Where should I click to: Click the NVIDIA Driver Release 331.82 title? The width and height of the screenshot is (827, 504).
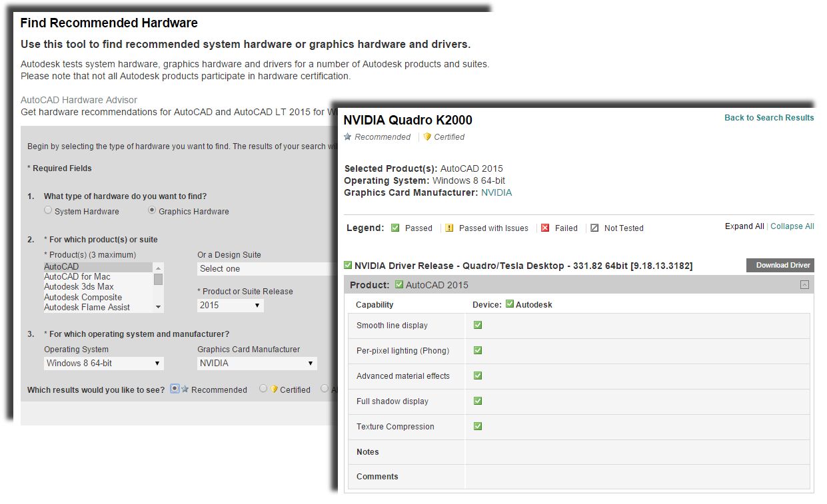523,266
